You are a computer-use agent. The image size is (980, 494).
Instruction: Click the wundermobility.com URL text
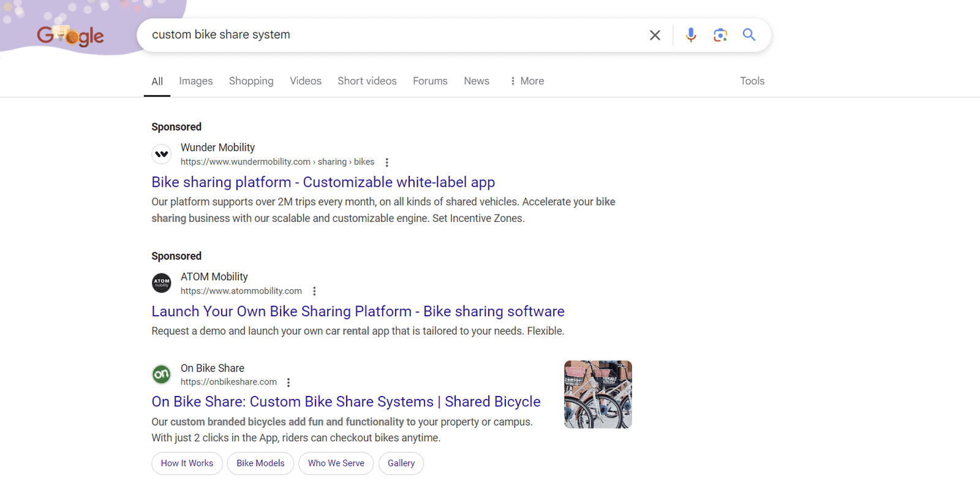[x=277, y=162]
